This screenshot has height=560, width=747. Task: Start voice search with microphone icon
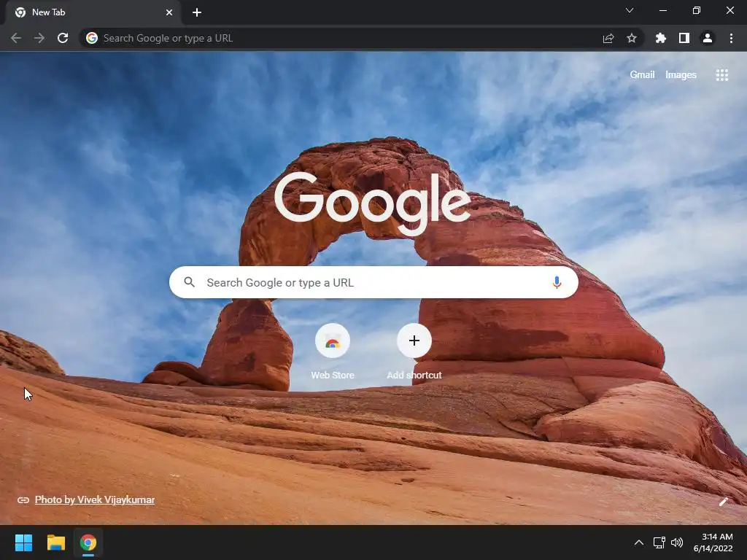pos(557,282)
